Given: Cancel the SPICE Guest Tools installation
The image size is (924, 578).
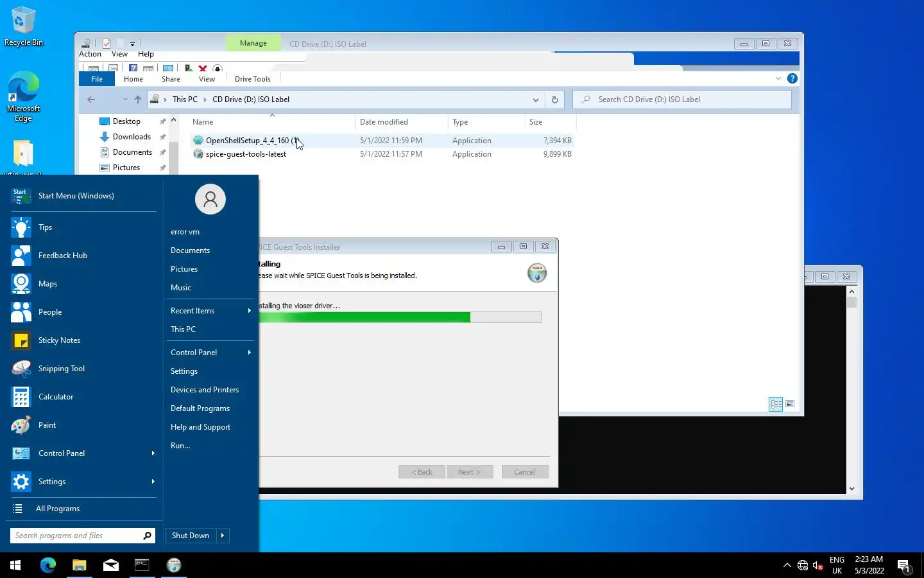Looking at the screenshot, I should (525, 472).
